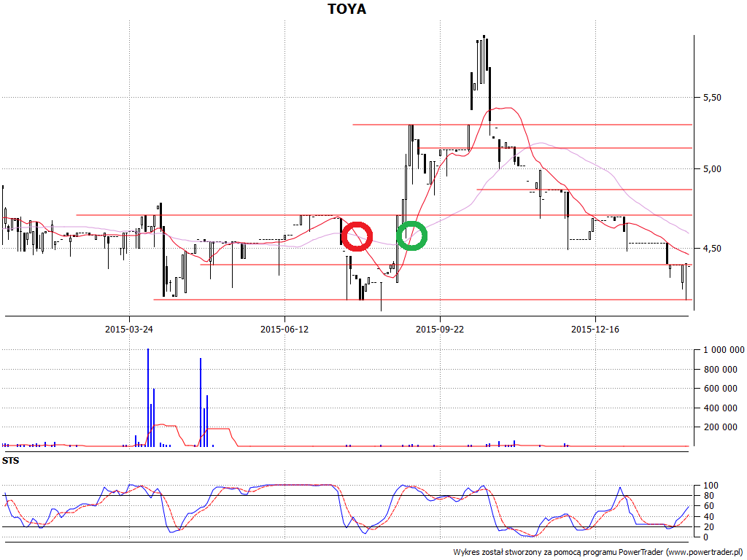This screenshot has width=747, height=560.
Task: Click the STS indicator label
Action: [10, 461]
